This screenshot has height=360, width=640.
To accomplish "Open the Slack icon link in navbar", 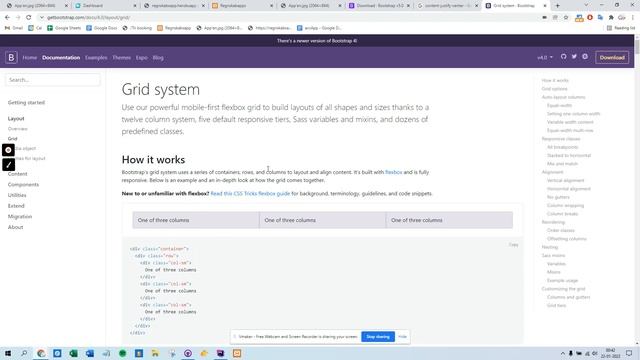I will (x=585, y=57).
